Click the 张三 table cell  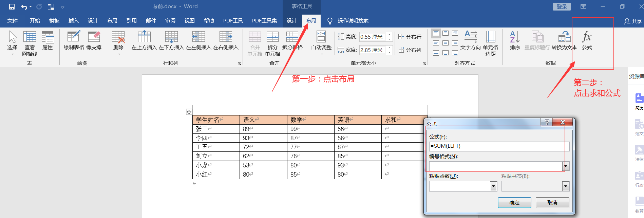[x=216, y=129]
